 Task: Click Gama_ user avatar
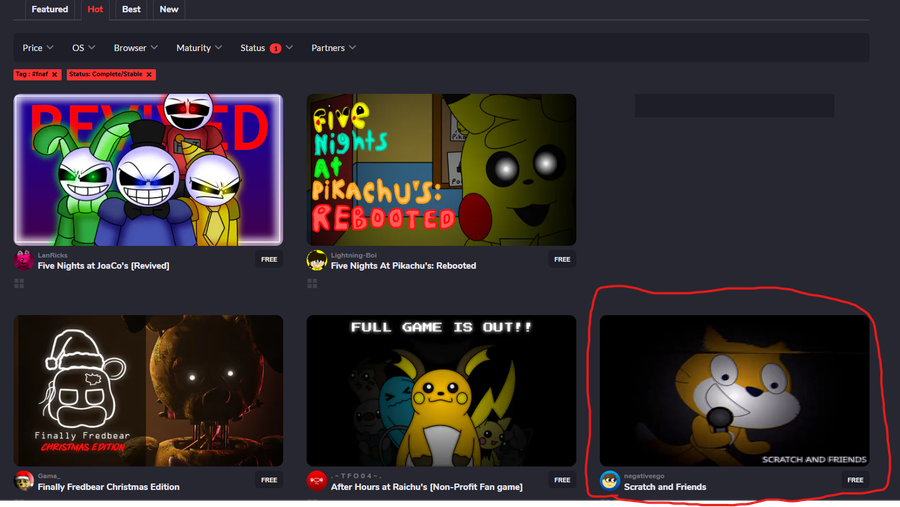point(24,481)
